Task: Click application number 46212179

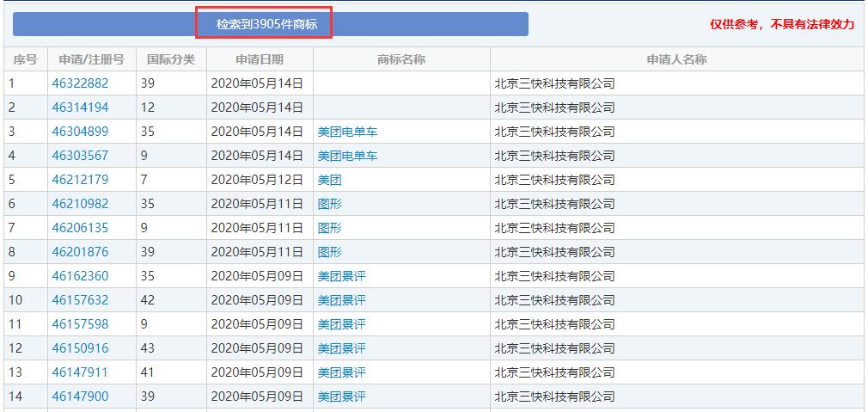Action: tap(80, 180)
